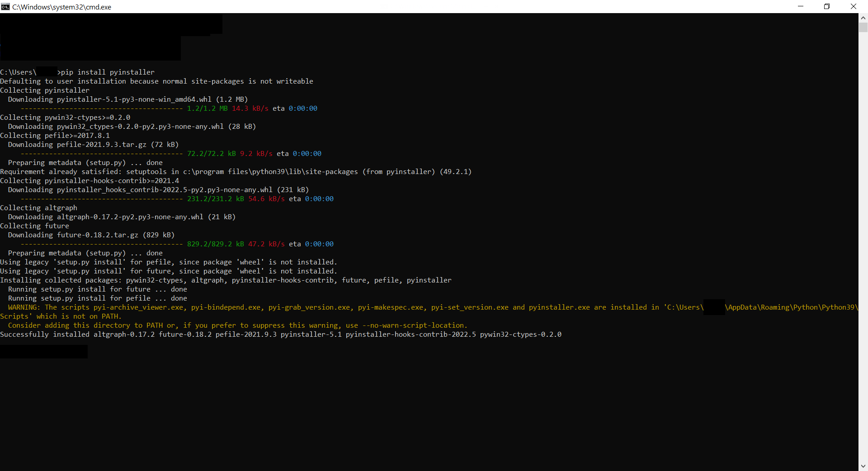Click the red 14.3 kB/s download speed
Viewport: 868px width, 471px height.
click(250, 108)
